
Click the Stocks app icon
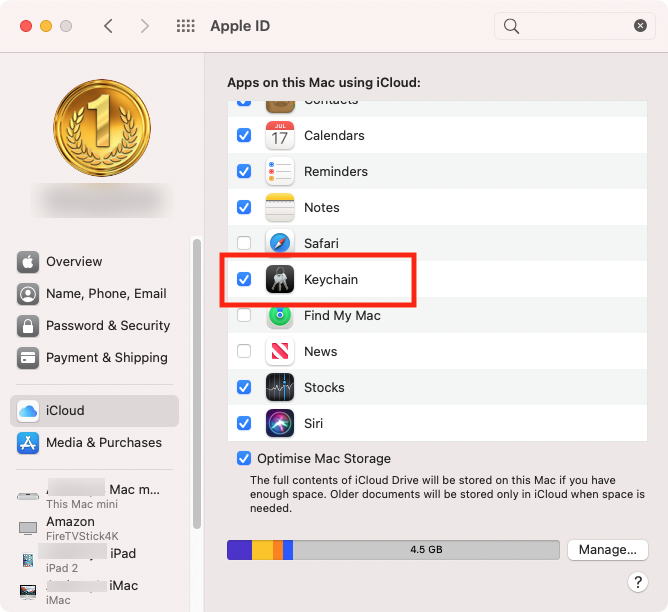(x=280, y=387)
